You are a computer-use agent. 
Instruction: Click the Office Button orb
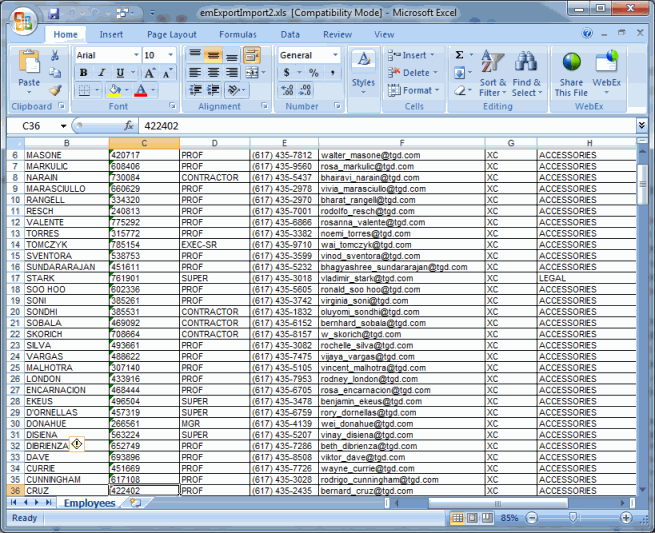coord(23,21)
